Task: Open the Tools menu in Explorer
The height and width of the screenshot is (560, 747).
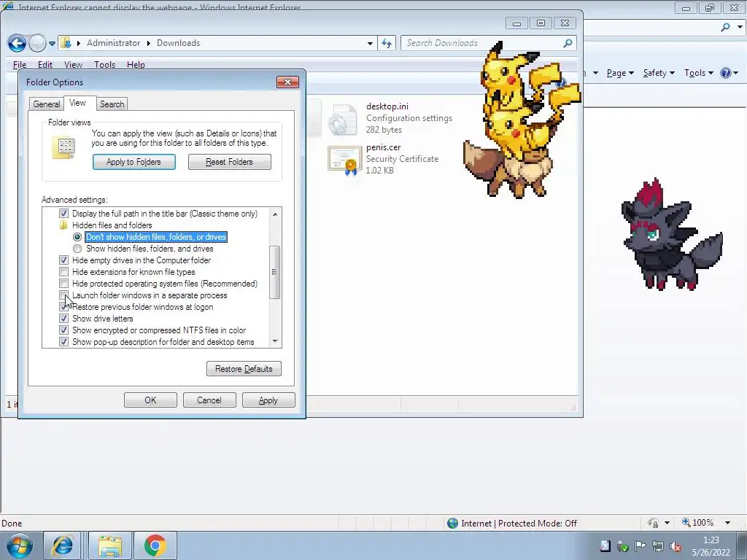Action: click(x=105, y=65)
